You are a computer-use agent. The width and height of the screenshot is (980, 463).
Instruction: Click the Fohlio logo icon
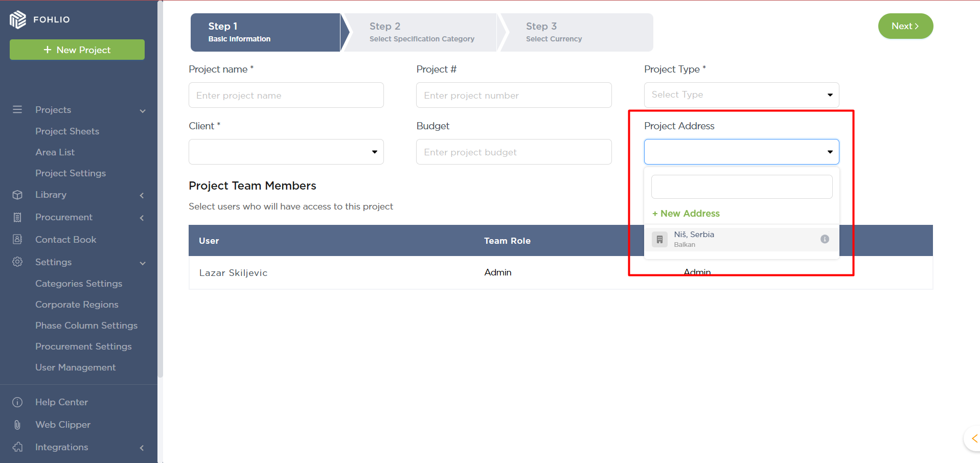[17, 19]
